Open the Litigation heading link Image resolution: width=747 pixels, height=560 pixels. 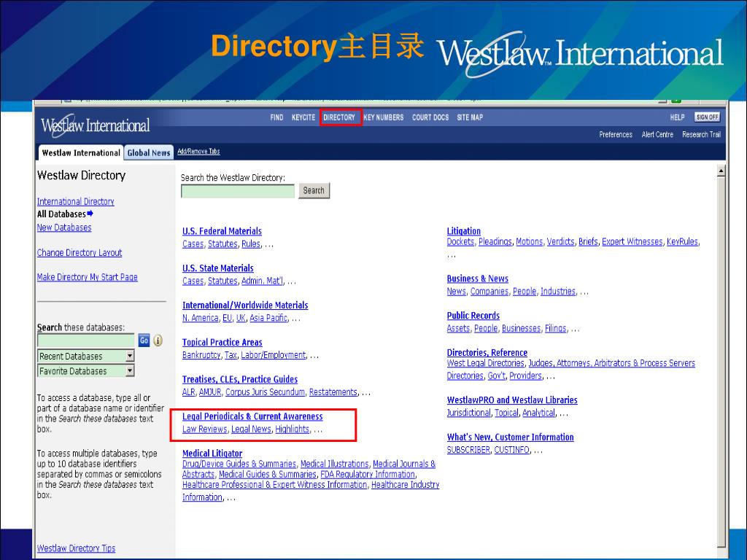463,231
